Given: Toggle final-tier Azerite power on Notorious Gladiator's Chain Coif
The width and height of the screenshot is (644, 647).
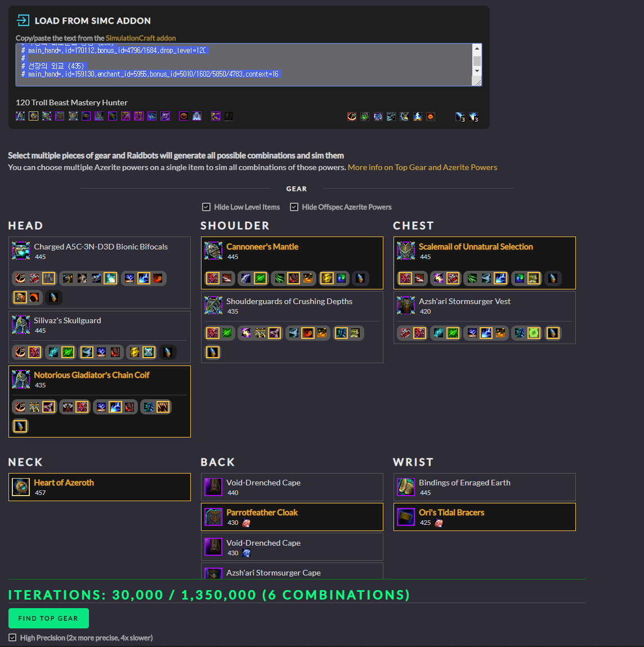Looking at the screenshot, I should [20, 426].
